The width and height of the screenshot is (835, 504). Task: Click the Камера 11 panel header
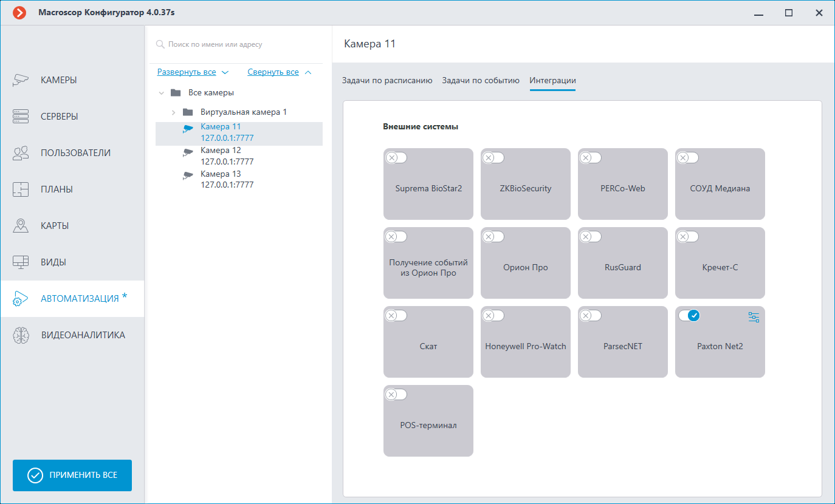pyautogui.click(x=369, y=44)
